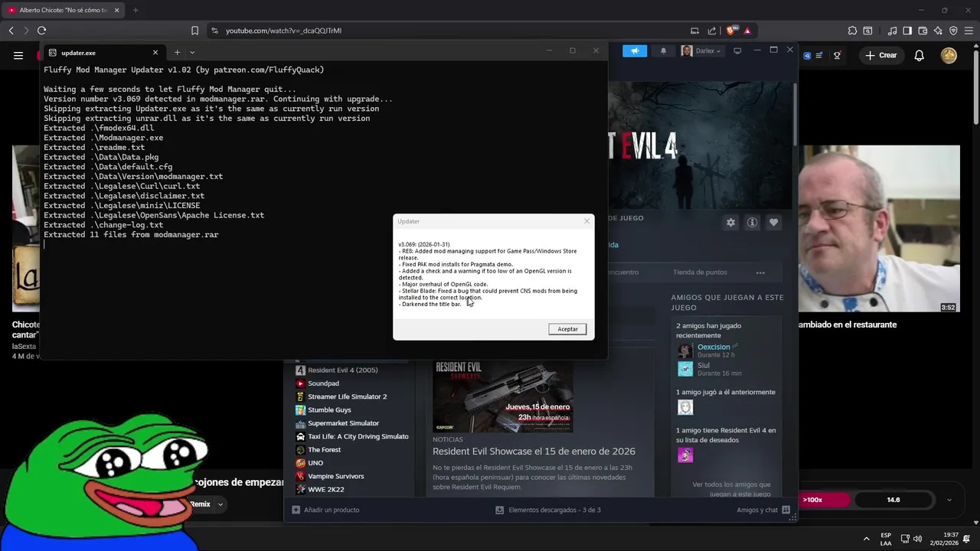The height and width of the screenshot is (551, 980).
Task: Open the Brave Wallet icon
Action: (923, 31)
